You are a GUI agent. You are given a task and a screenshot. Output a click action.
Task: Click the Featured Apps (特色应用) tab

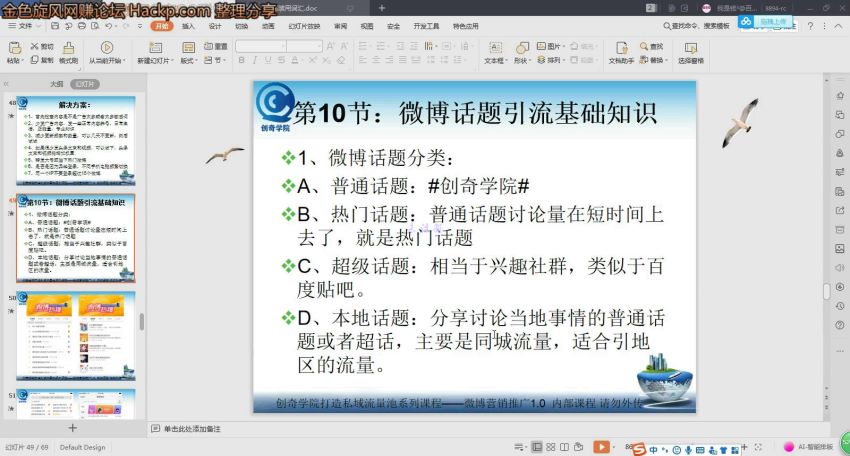coord(466,26)
